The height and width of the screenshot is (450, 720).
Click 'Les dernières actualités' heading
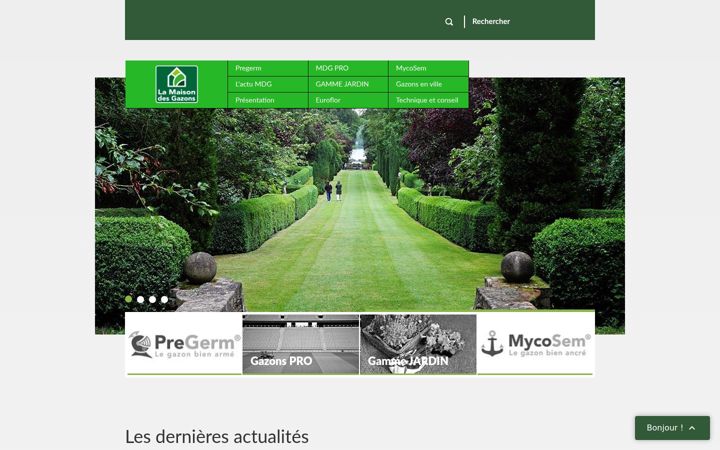coord(217,437)
